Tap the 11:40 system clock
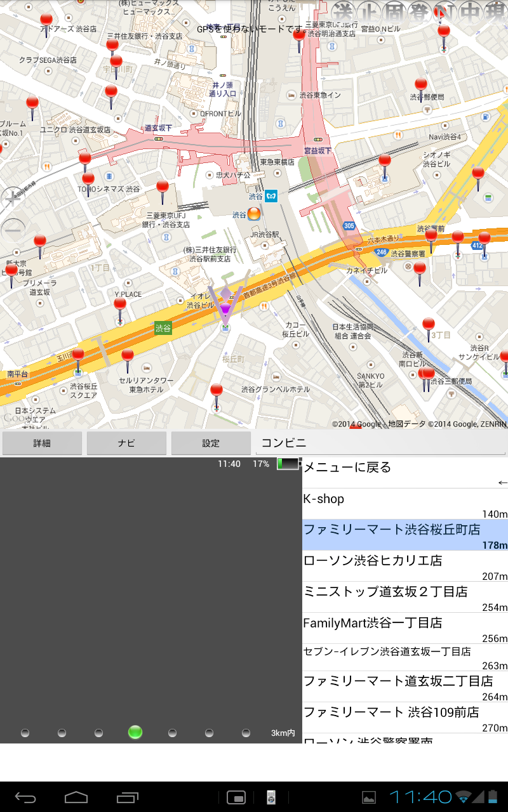Image resolution: width=508 pixels, height=812 pixels. (420, 797)
